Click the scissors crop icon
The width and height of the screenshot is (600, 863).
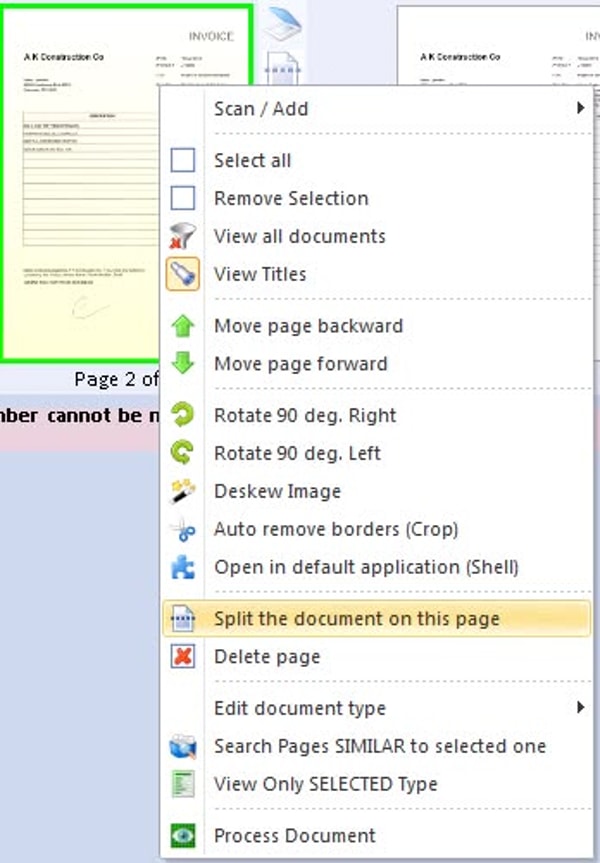pyautogui.click(x=182, y=529)
